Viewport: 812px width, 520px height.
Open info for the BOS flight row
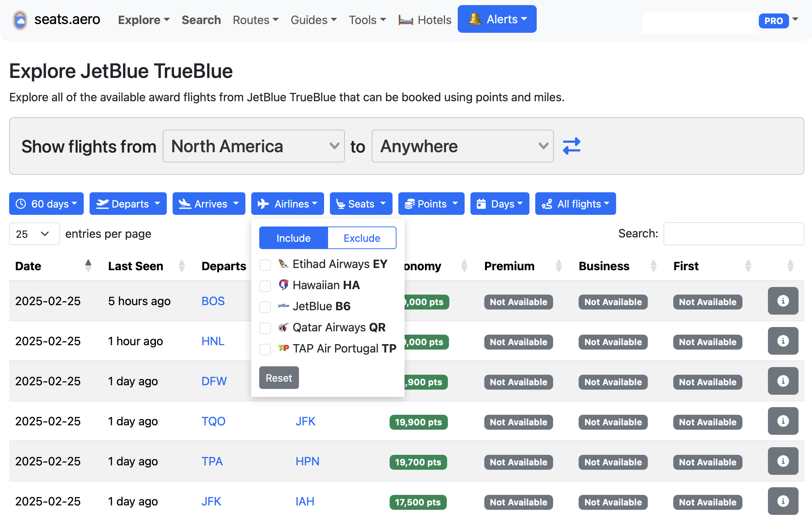[783, 301]
